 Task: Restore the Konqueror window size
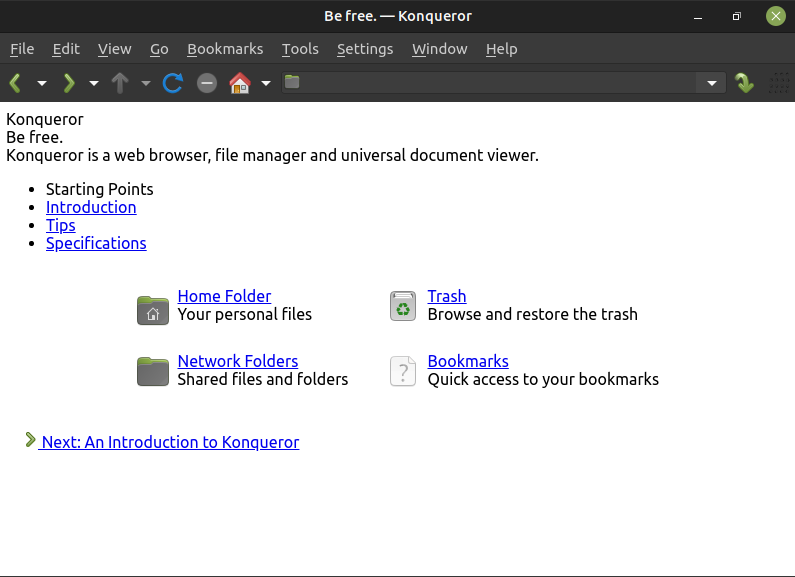(737, 17)
